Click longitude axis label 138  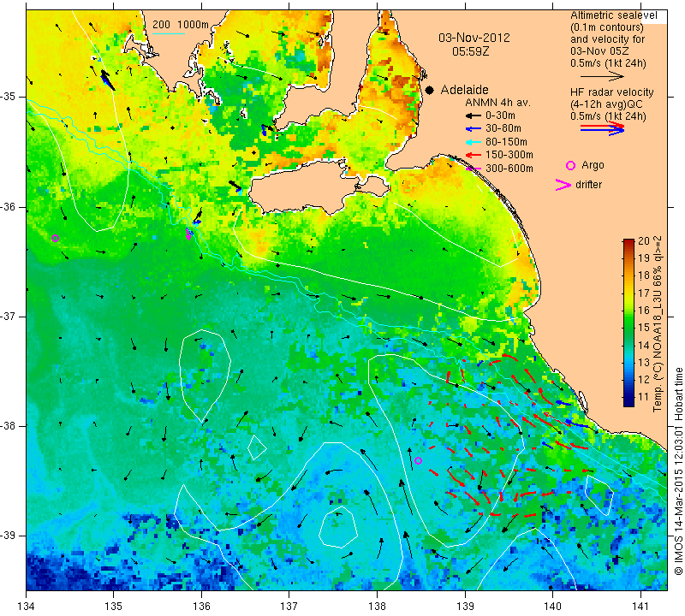(377, 607)
